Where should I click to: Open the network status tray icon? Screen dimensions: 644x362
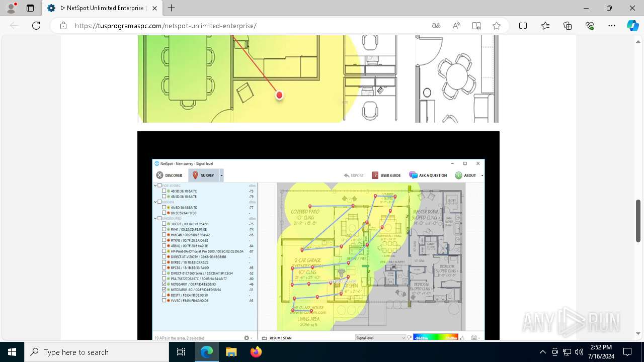(567, 352)
